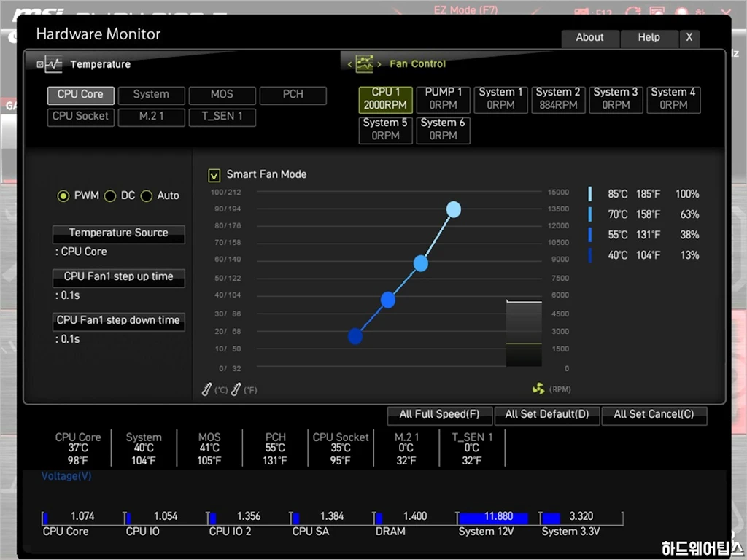
Task: Click the right arrow beside Fan Control
Action: point(379,64)
